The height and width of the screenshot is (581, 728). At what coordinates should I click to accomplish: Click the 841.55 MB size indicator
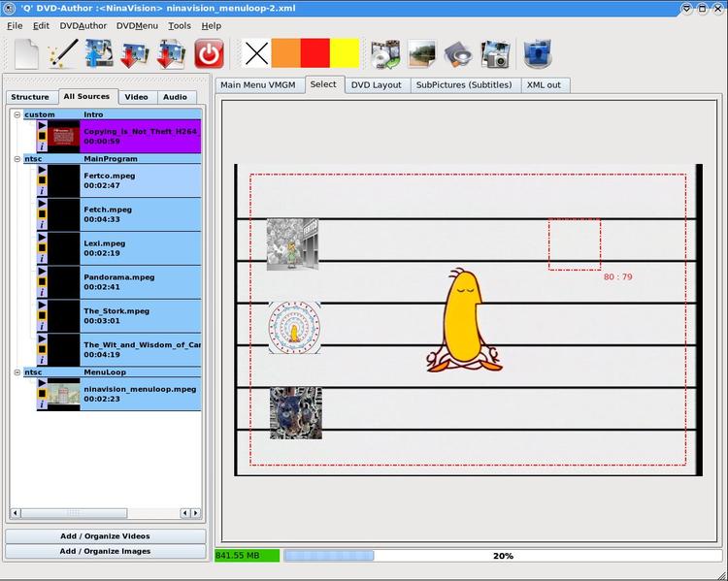point(247,556)
